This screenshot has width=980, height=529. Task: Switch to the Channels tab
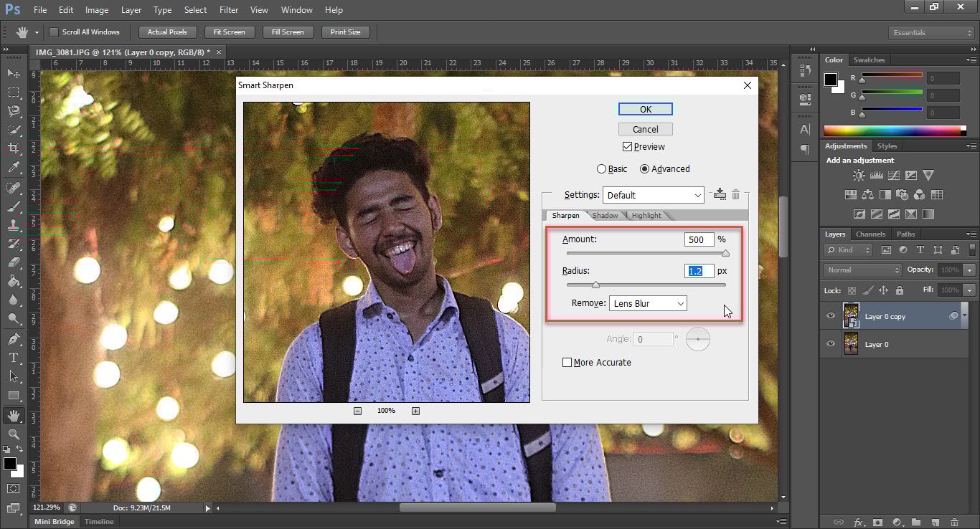870,234
